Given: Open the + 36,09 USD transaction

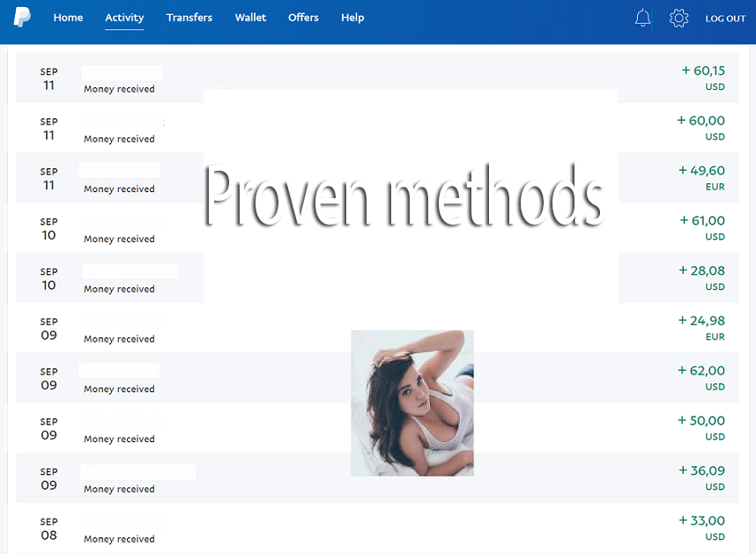Looking at the screenshot, I should click(377, 478).
